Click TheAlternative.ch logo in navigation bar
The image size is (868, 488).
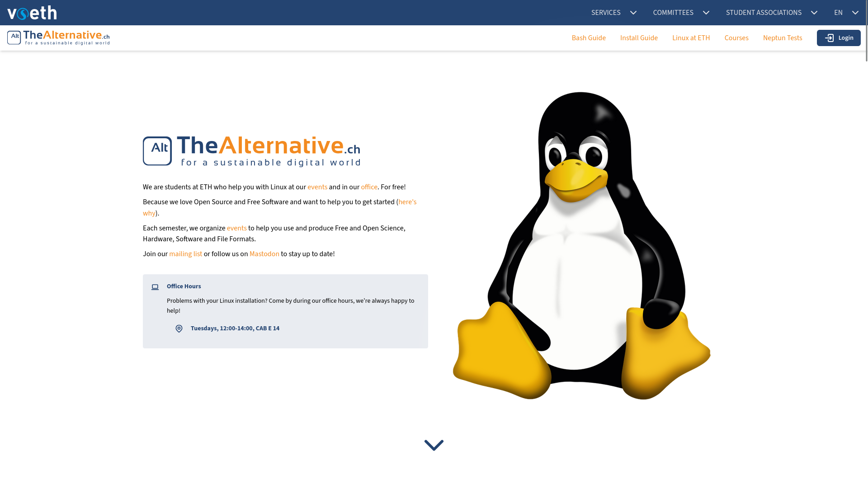click(x=58, y=38)
